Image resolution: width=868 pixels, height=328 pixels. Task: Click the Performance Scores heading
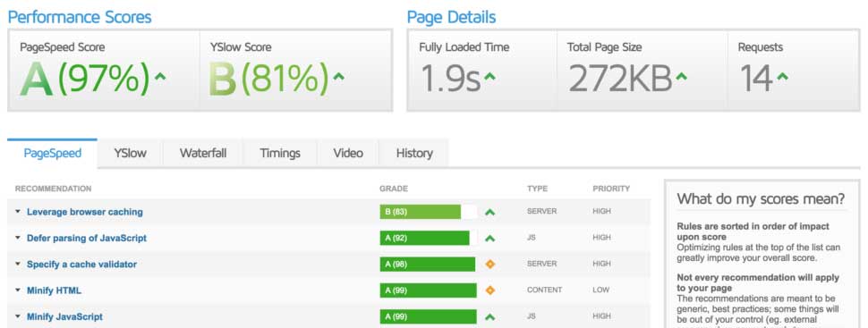coord(79,17)
